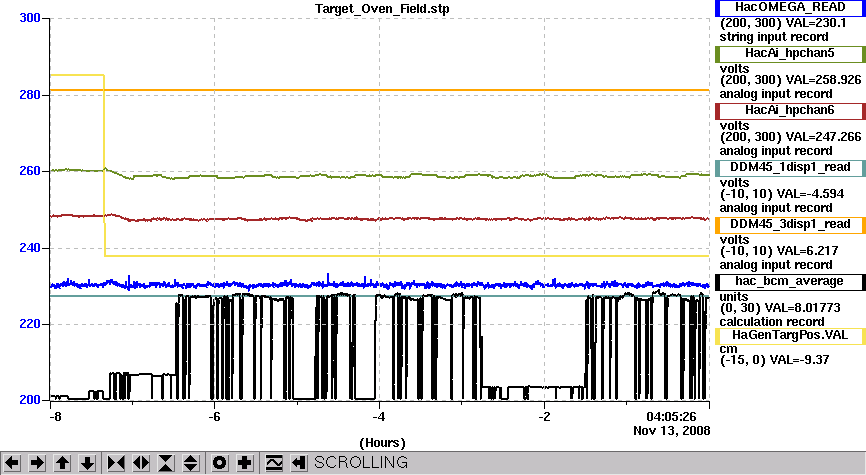Select the HacAi_hpchan6 legend entry
Image resolution: width=866 pixels, height=475 pixels.
tap(790, 110)
